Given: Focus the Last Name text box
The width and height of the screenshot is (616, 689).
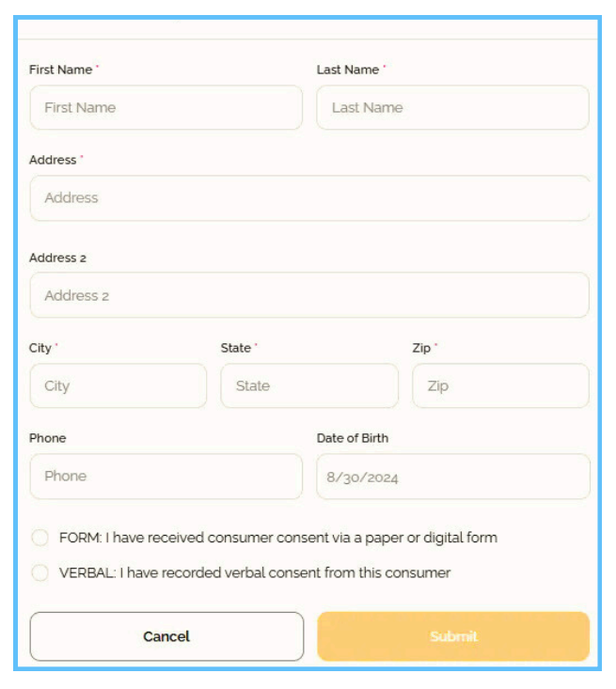Looking at the screenshot, I should click(453, 108).
